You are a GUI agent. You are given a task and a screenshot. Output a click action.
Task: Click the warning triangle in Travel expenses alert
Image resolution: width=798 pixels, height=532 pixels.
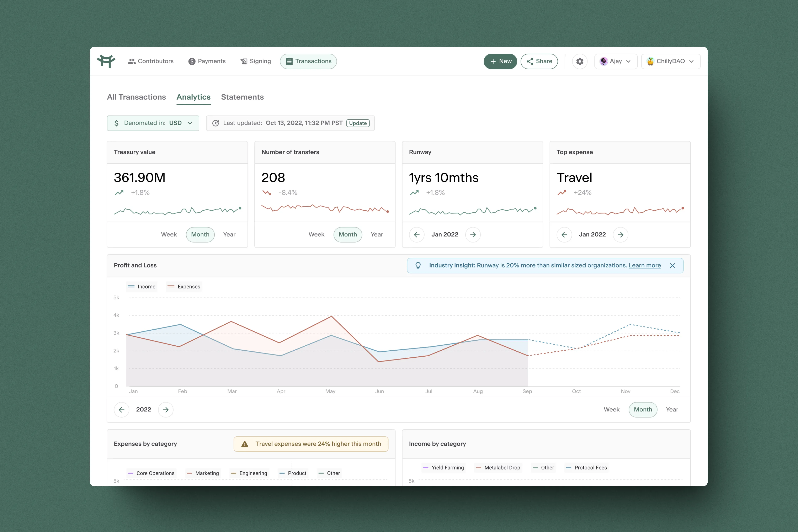pyautogui.click(x=245, y=444)
